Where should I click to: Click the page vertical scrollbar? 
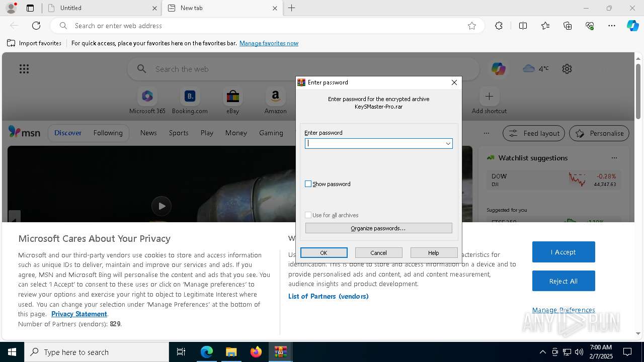[x=638, y=90]
